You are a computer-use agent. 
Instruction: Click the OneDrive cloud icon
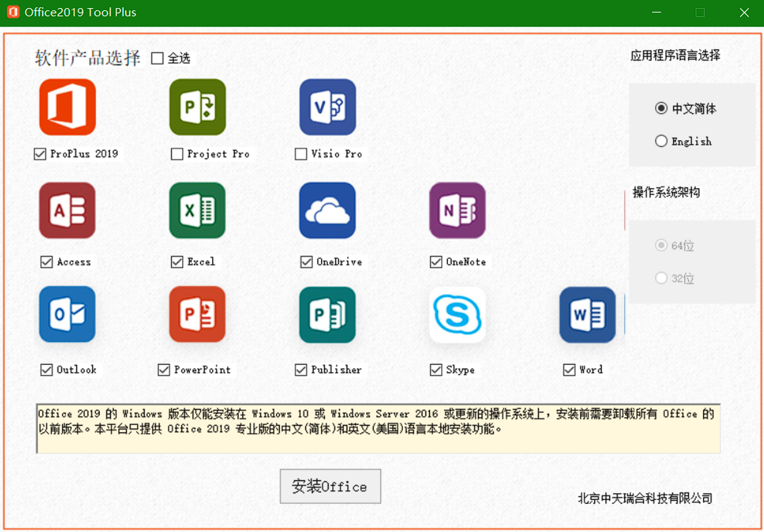pyautogui.click(x=328, y=210)
